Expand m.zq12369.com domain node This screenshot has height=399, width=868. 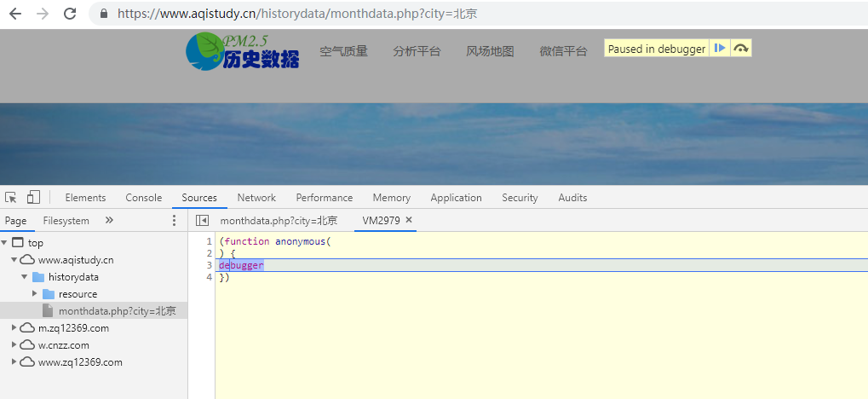pyautogui.click(x=14, y=328)
